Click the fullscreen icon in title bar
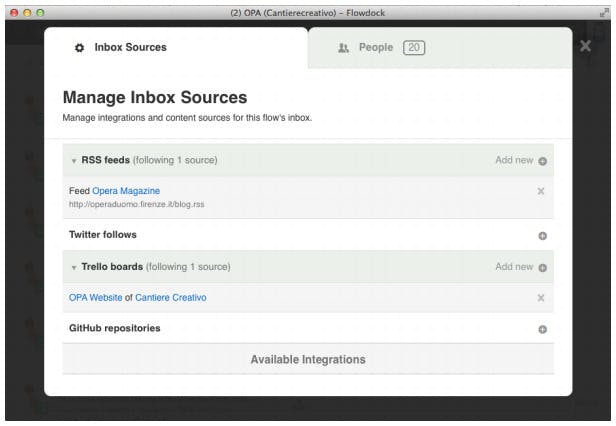The image size is (616, 426). (x=604, y=13)
